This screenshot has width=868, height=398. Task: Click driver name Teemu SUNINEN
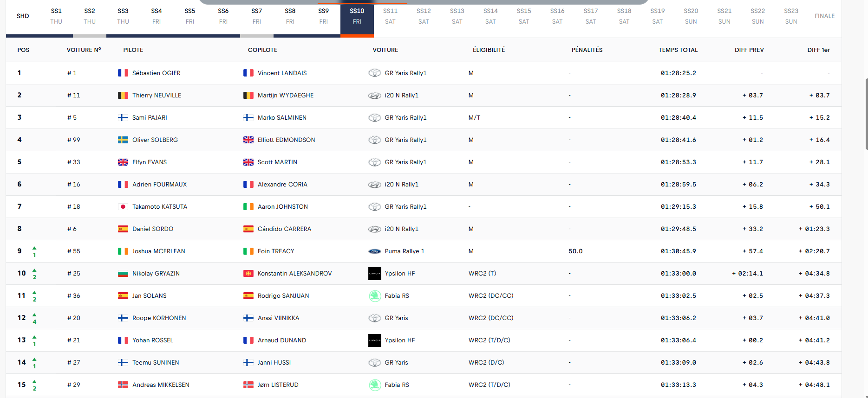(x=156, y=363)
